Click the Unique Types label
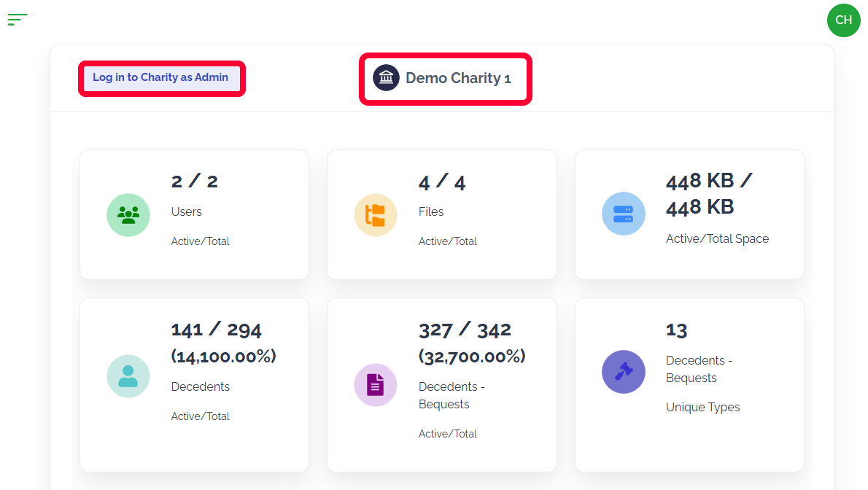 pyautogui.click(x=702, y=407)
